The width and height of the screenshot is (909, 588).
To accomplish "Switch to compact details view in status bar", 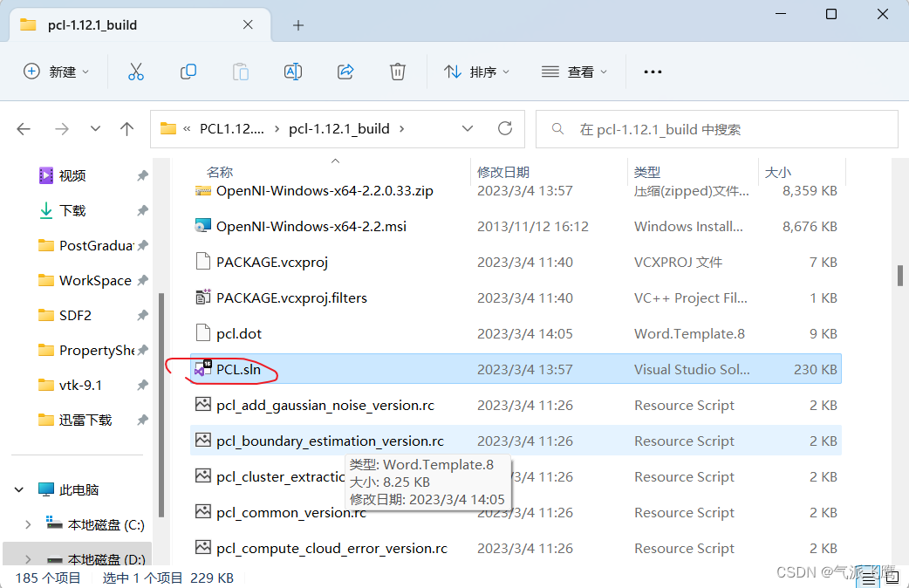I will 868,577.
